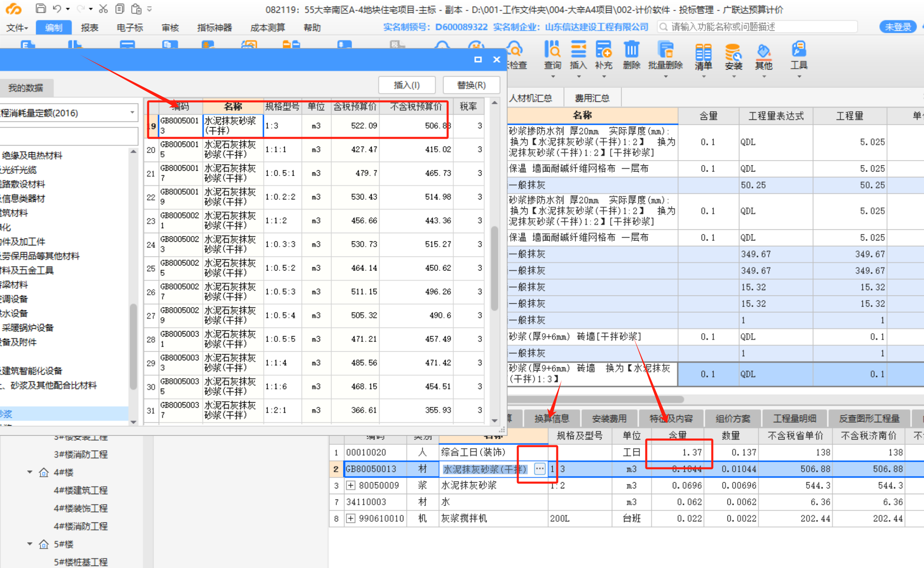Click the magnifier icon in search box
924x568 pixels.
[663, 27]
